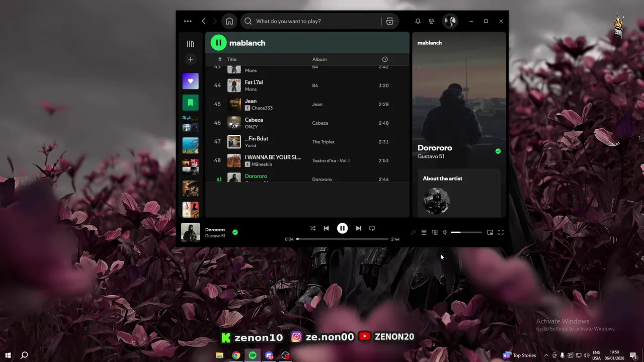Screen dimensions: 644x362
Task: Toggle liked checkmark in Now Playing panel
Action: [498, 151]
